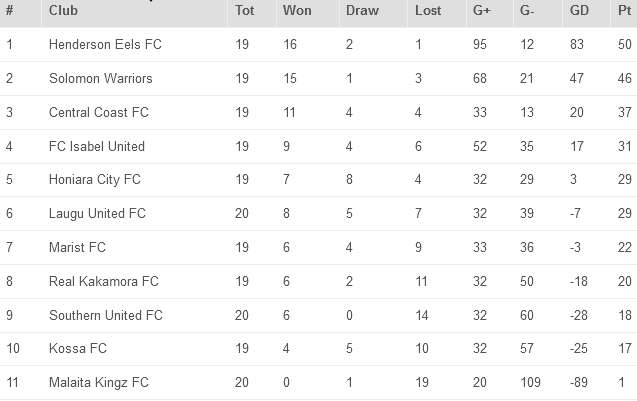Click Real Kakamora FC club name
Image resolution: width=637 pixels, height=401 pixels.
104,281
